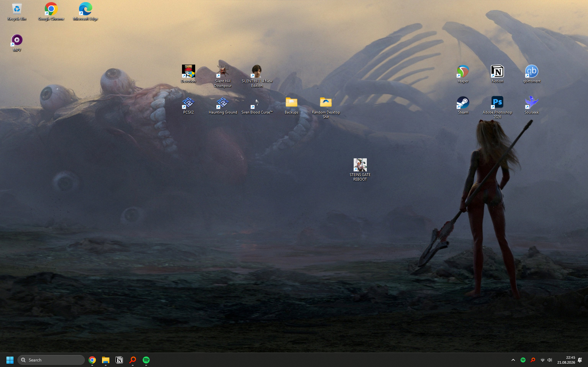Select the Haunting Ground shortcut

coord(223,106)
